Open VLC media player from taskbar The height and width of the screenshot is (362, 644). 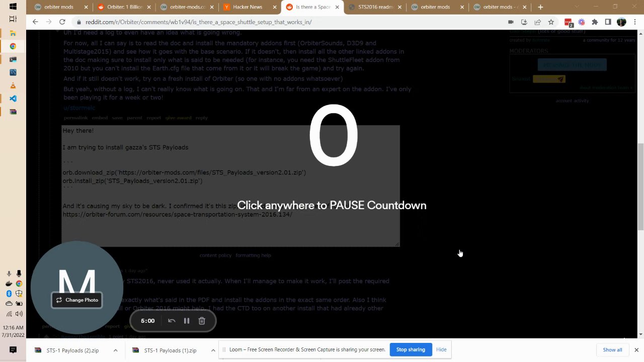point(13,85)
